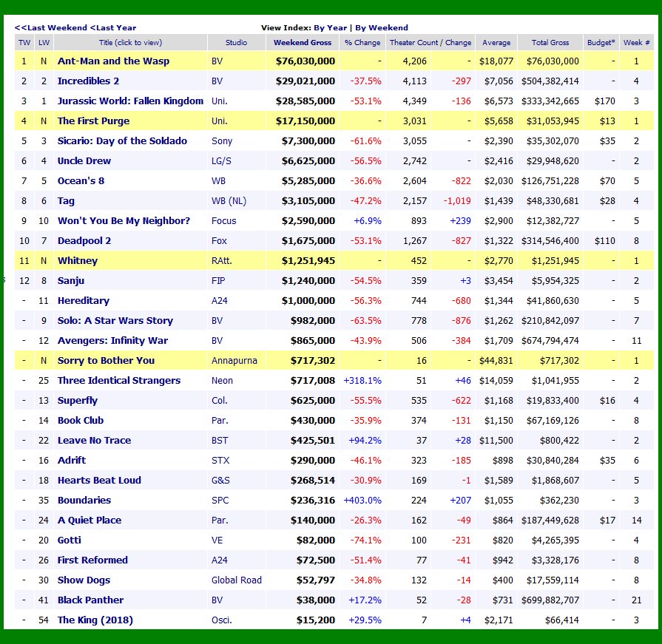View index By Year

pyautogui.click(x=330, y=28)
